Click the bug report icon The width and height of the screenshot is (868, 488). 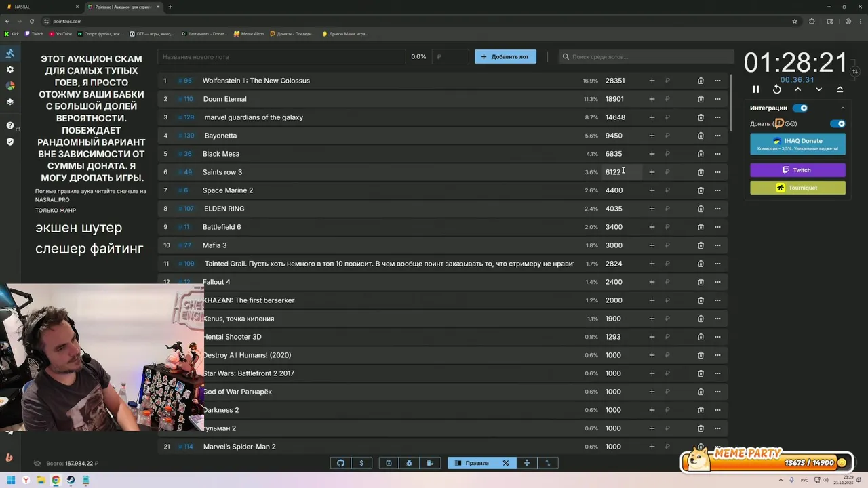click(x=410, y=463)
